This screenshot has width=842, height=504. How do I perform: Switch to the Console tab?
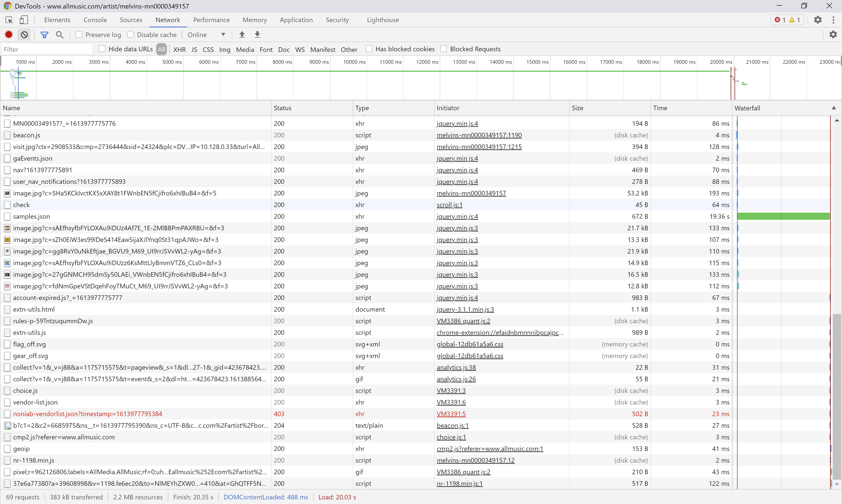pyautogui.click(x=95, y=20)
